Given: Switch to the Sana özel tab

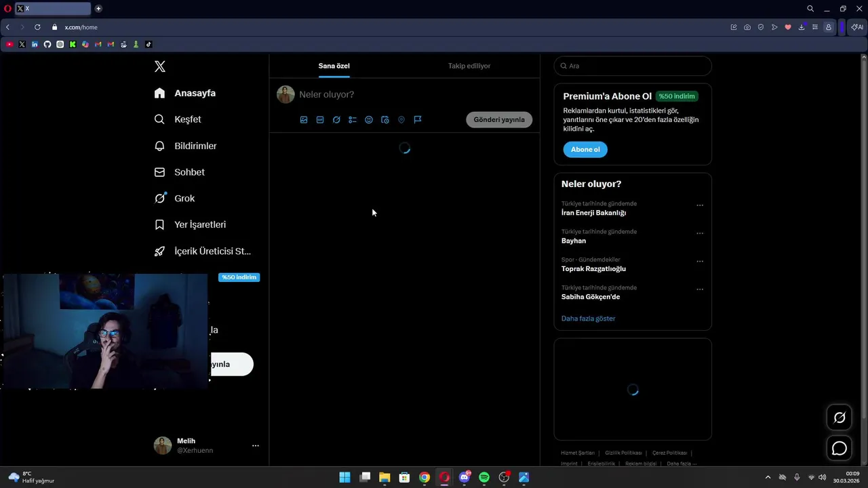Looking at the screenshot, I should click(334, 66).
